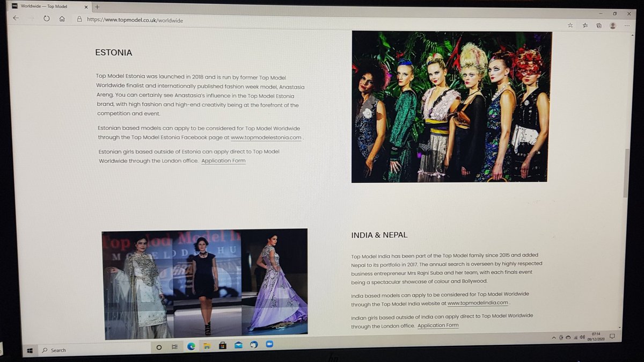Open the Settings and more menu
The height and width of the screenshot is (362, 644).
coord(627,25)
